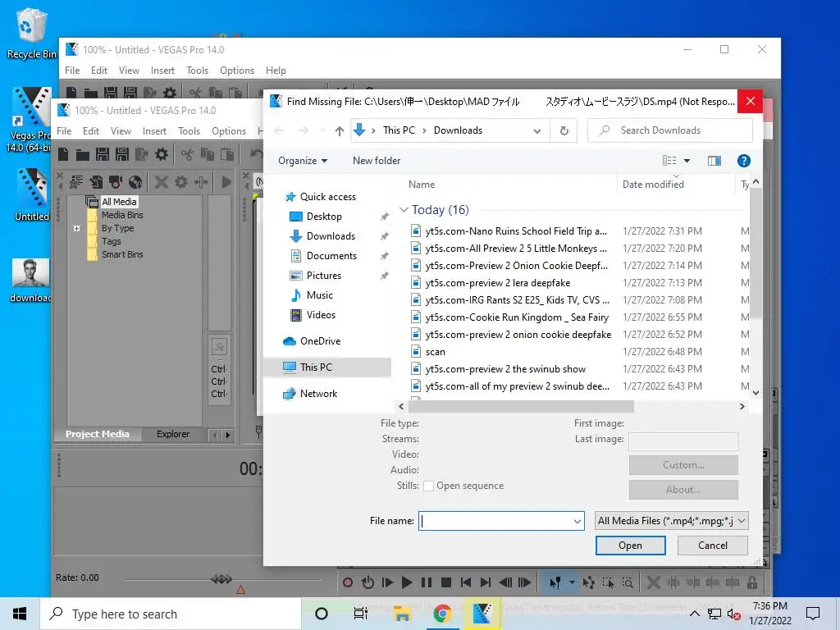Open Tools menu in the front VEGAS window
The image size is (840, 630).
click(189, 130)
